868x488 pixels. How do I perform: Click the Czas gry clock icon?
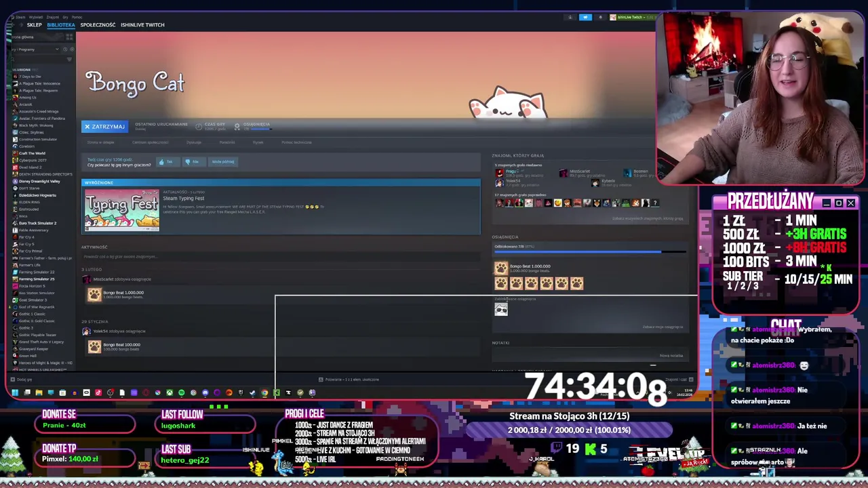[x=199, y=126]
